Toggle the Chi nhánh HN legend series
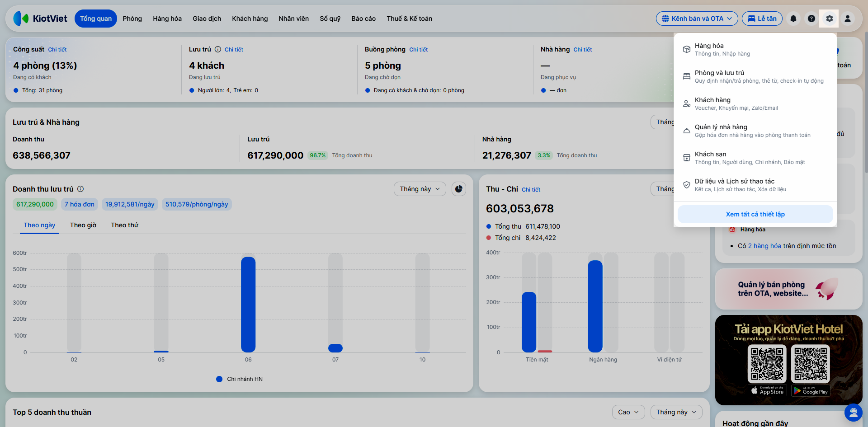 coord(240,379)
